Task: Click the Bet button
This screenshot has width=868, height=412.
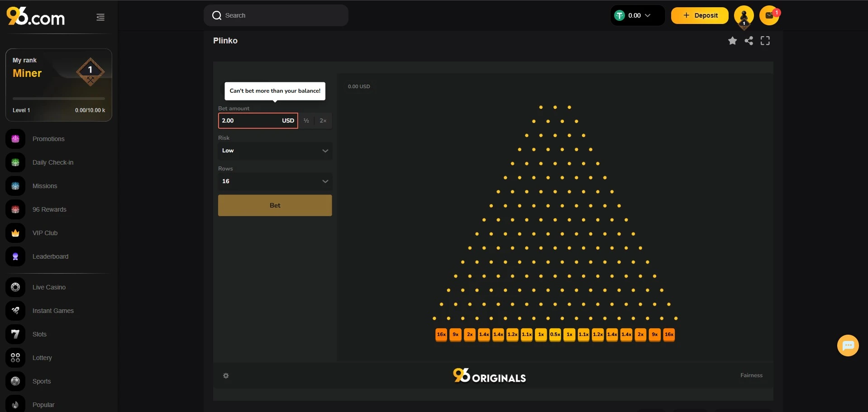Action: click(275, 205)
